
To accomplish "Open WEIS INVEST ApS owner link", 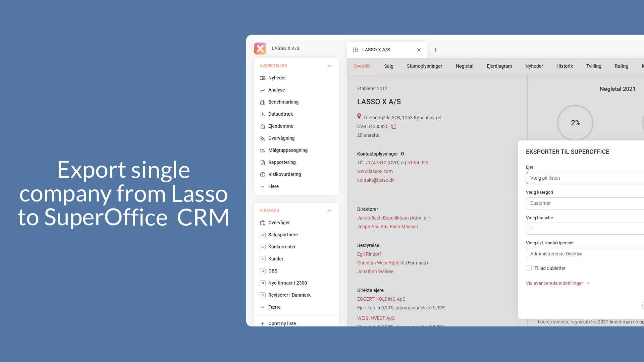I will click(x=376, y=318).
